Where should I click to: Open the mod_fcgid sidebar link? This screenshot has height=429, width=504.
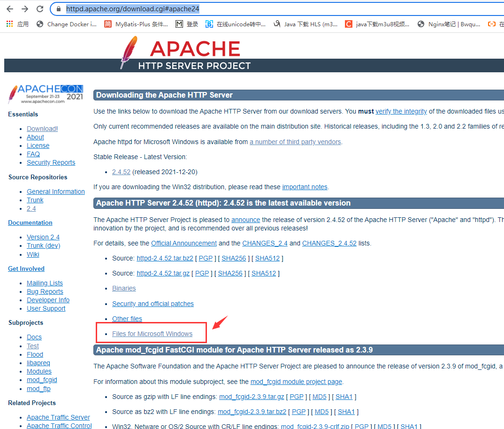click(x=42, y=380)
